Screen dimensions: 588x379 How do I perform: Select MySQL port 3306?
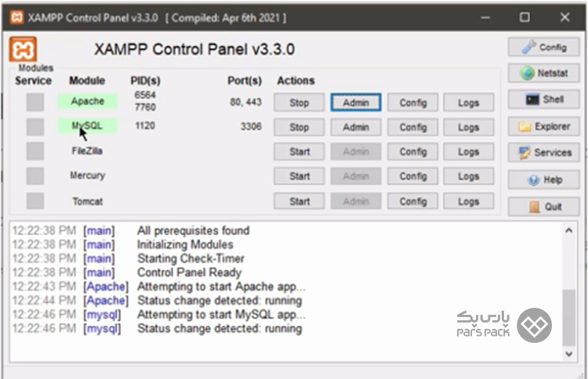coord(251,126)
